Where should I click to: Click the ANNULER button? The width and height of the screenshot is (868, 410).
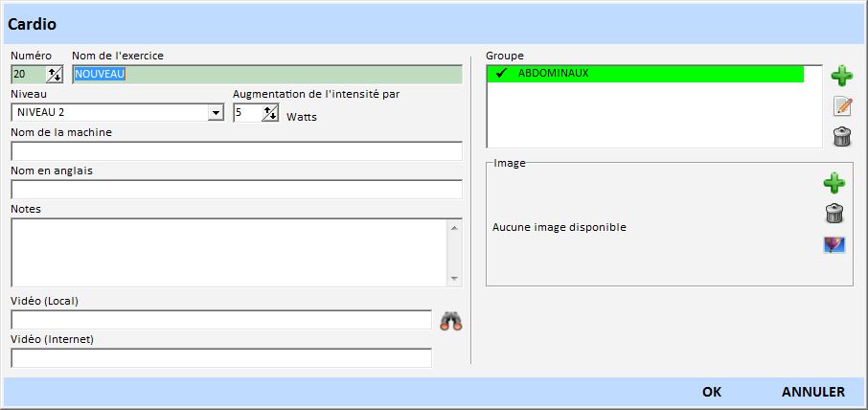(812, 392)
